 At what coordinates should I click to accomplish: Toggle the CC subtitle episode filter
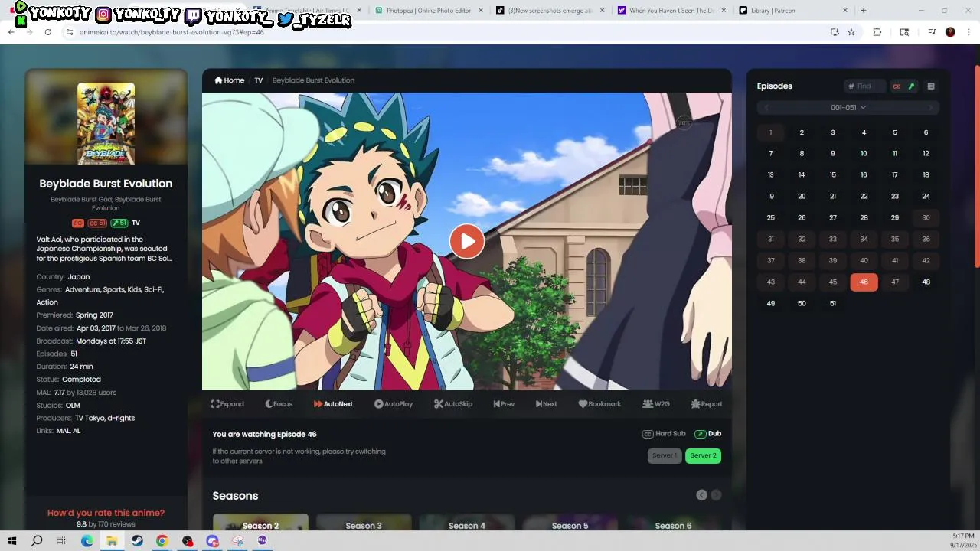click(x=897, y=86)
